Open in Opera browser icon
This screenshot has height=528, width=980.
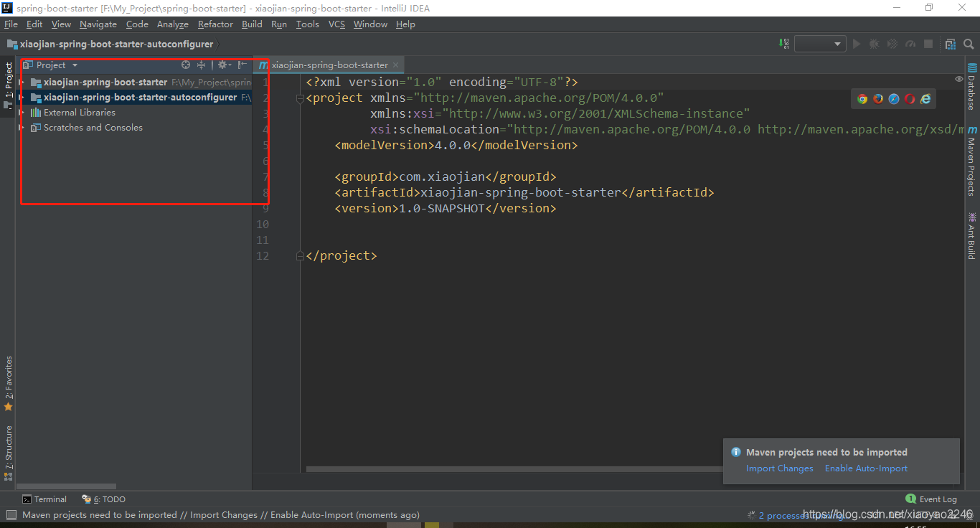[910, 99]
